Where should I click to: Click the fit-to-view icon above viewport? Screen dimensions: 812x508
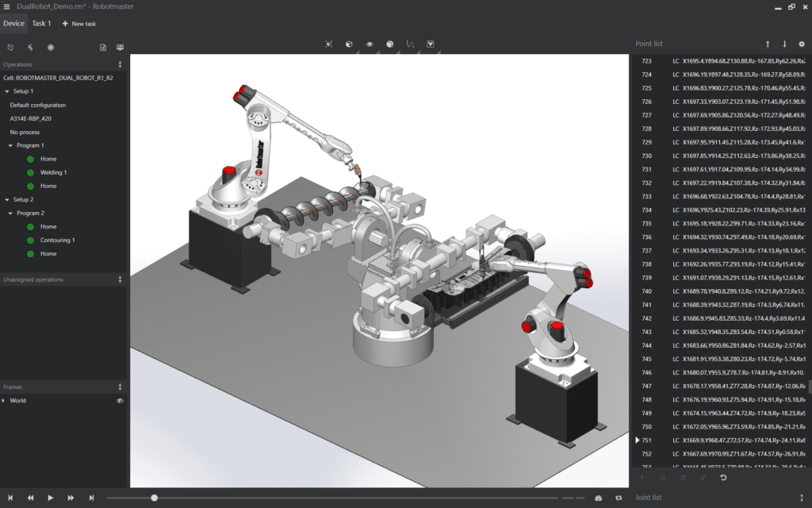329,44
